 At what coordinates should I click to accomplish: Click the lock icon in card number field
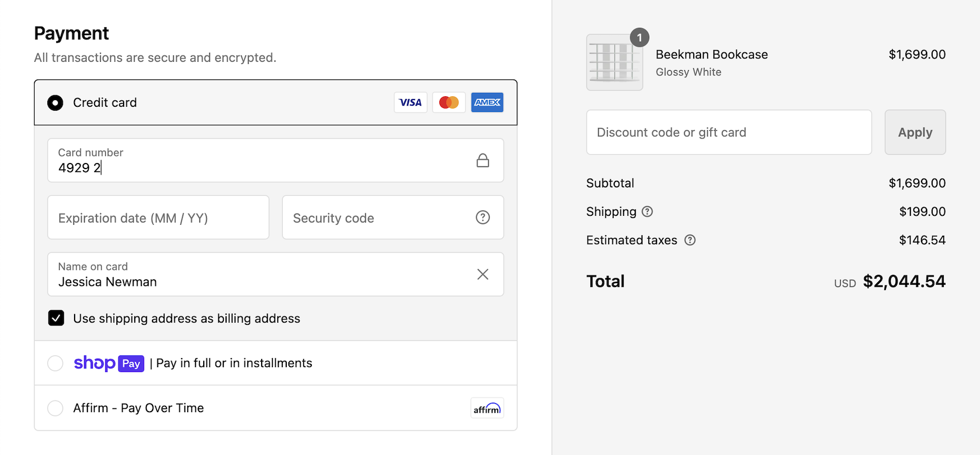click(x=483, y=161)
